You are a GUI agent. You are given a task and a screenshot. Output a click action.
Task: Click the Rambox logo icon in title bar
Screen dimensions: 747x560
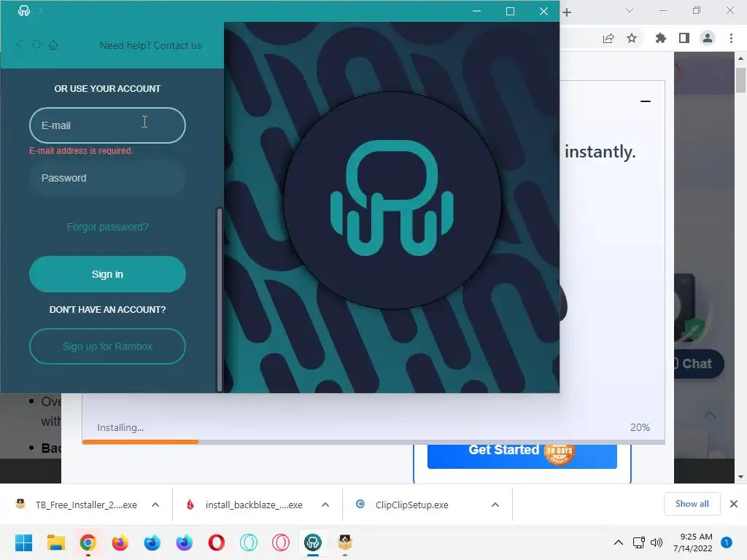pyautogui.click(x=24, y=10)
